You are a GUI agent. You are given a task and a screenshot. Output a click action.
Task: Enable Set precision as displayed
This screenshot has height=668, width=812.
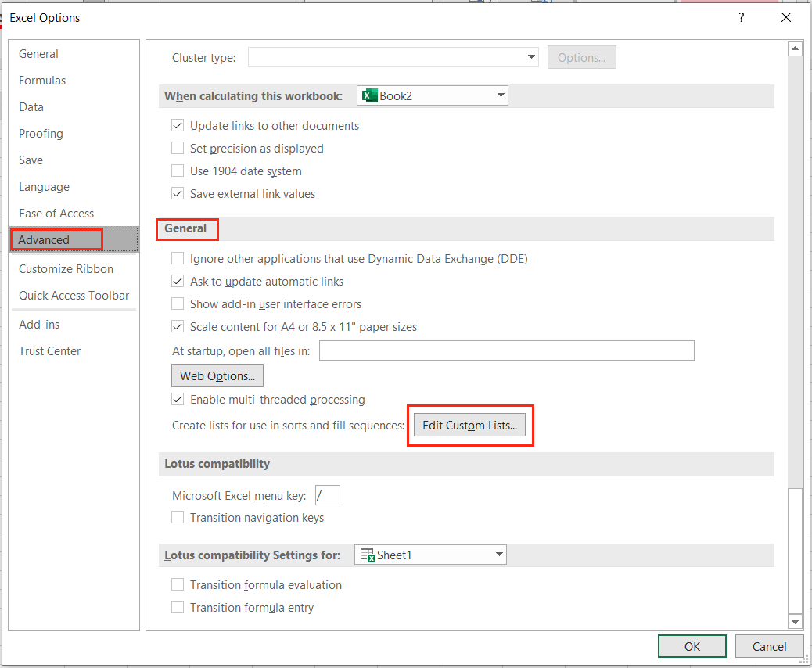178,149
